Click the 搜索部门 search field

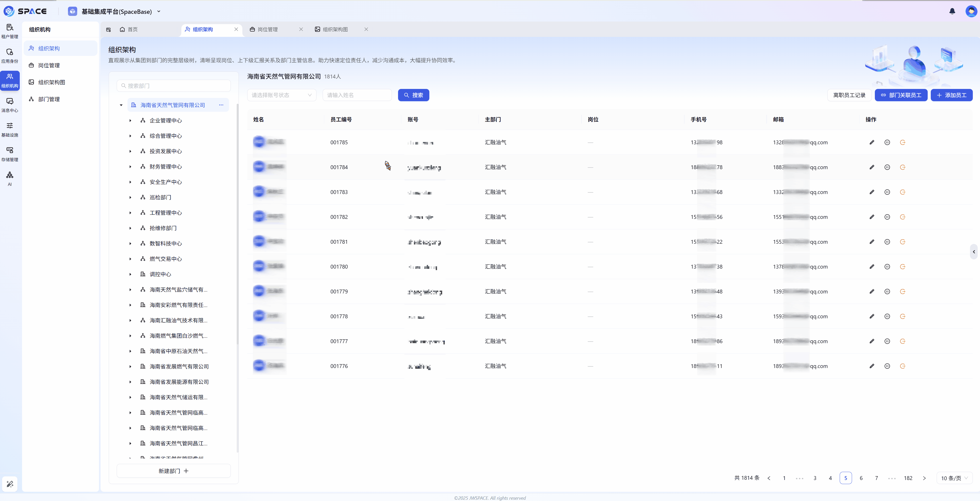click(x=174, y=86)
